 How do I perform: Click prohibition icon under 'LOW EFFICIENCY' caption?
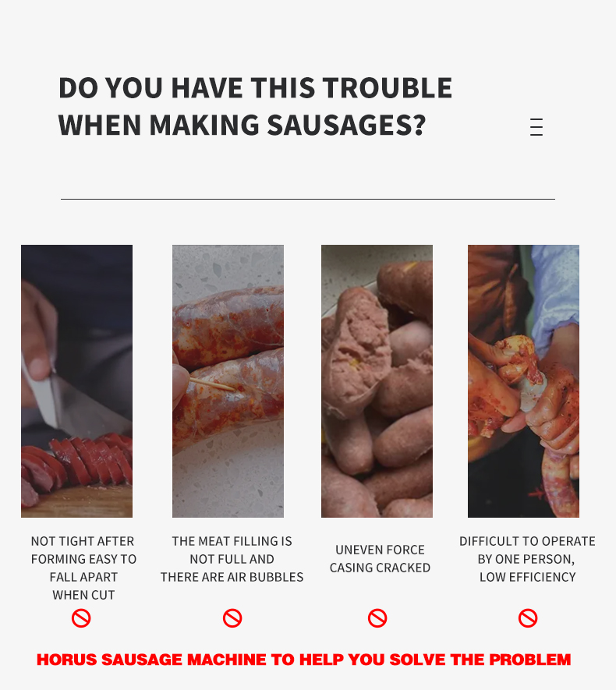tap(528, 617)
